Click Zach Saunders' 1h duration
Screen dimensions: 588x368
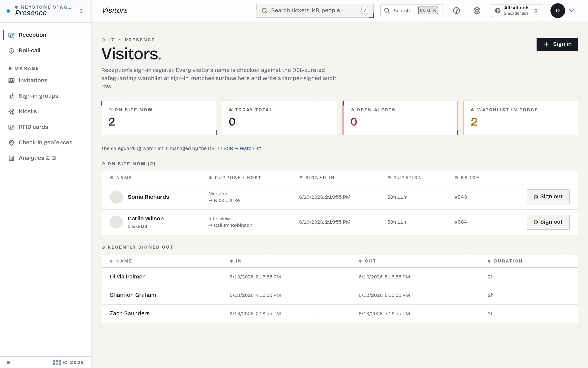coord(490,314)
